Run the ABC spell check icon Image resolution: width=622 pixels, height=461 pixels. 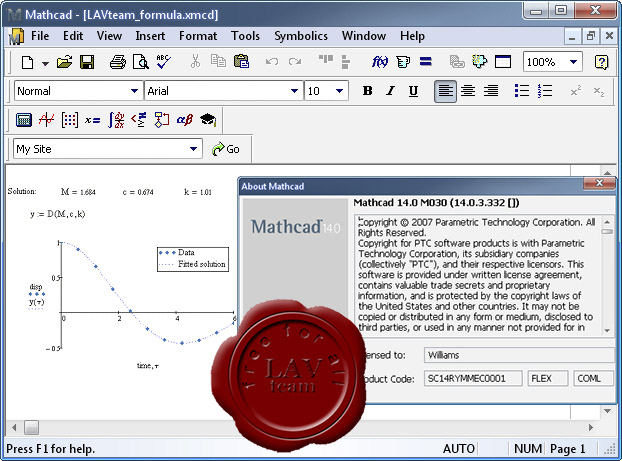[x=163, y=62]
